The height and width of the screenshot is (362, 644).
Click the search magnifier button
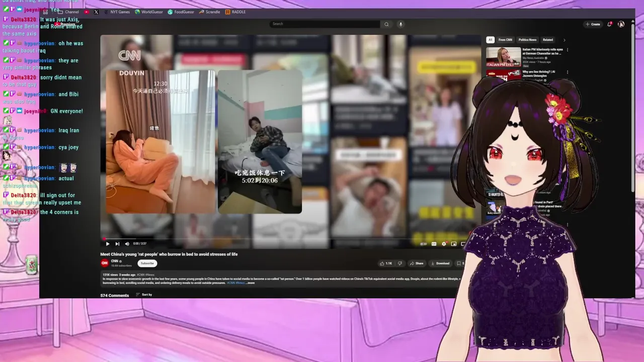click(386, 24)
